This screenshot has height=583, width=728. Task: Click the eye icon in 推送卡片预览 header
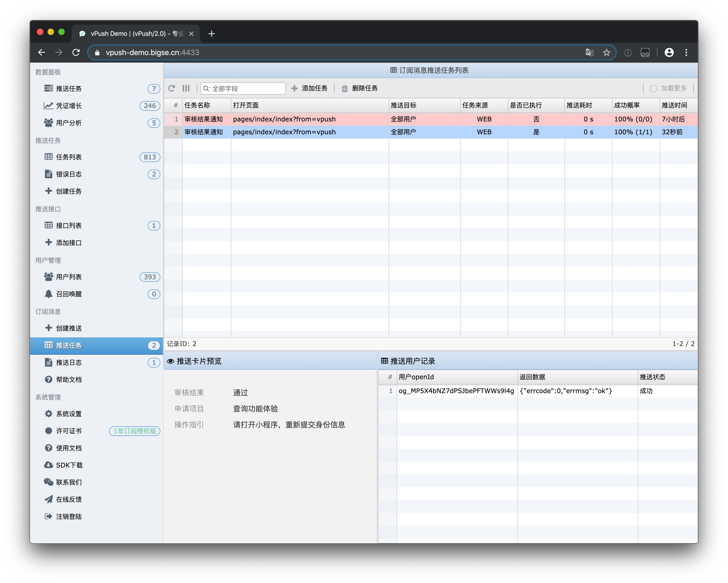[171, 361]
